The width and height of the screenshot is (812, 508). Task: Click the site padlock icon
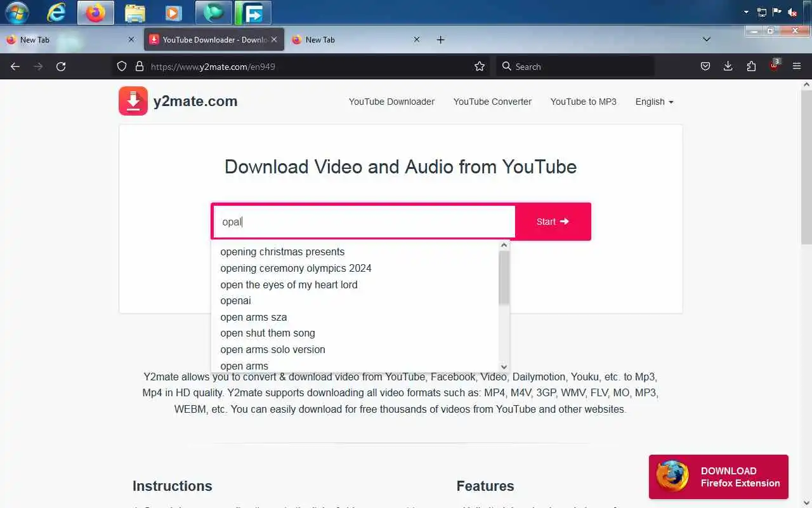point(140,66)
